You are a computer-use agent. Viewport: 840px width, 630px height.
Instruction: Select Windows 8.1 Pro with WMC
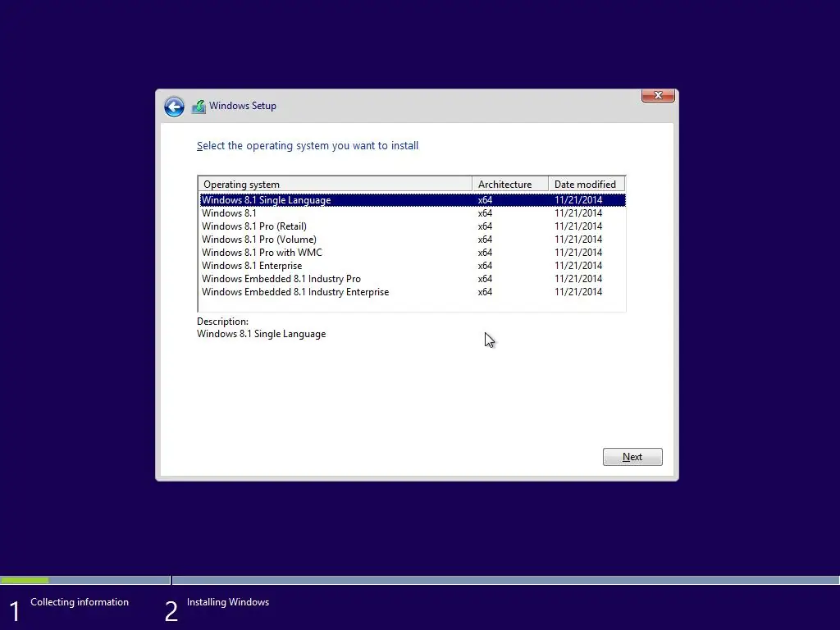pyautogui.click(x=262, y=252)
